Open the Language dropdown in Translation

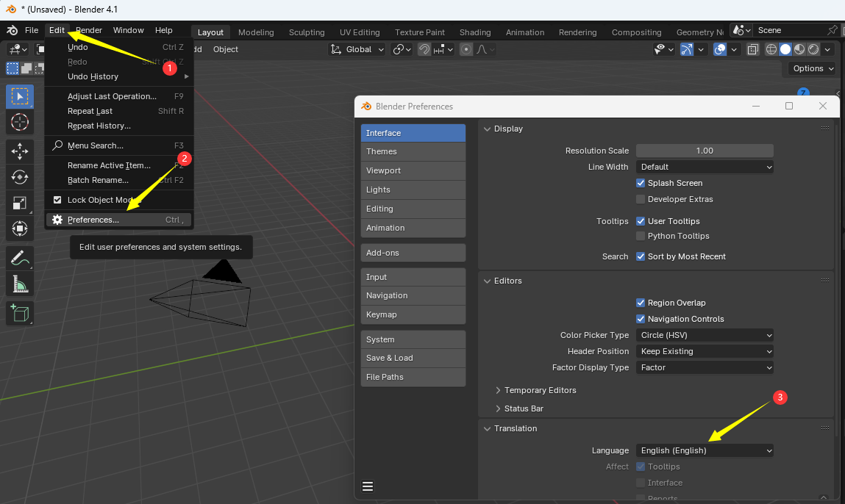click(704, 450)
